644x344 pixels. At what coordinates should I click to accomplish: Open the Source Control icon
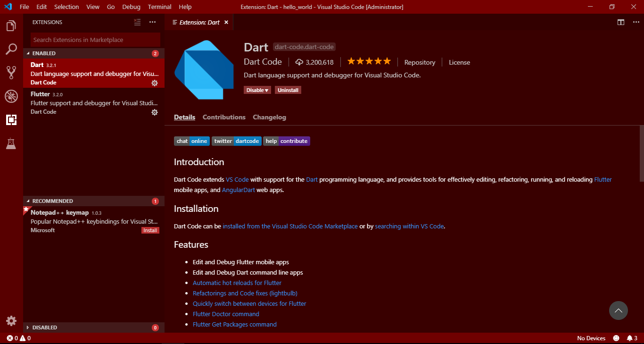(11, 73)
